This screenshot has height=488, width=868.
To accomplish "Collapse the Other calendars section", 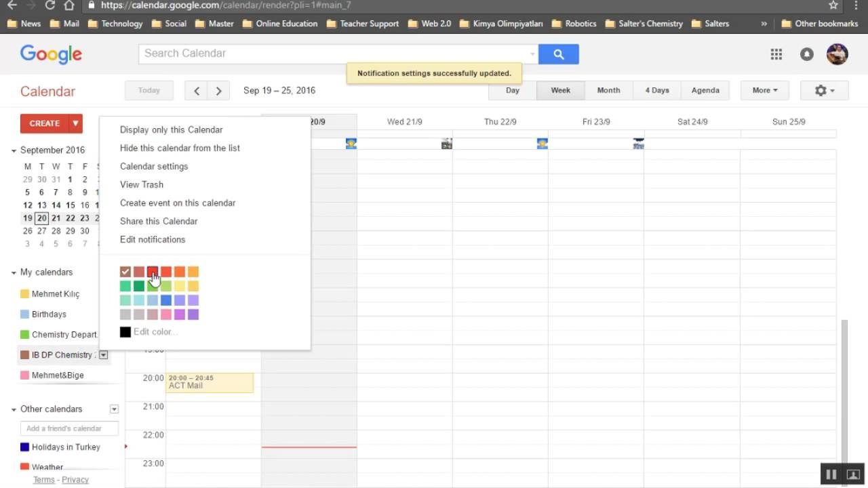I will pyautogui.click(x=14, y=409).
